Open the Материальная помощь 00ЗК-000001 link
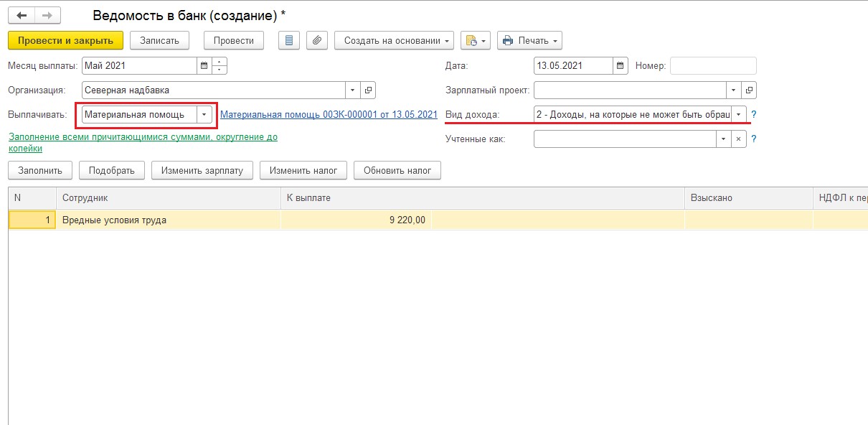The height and width of the screenshot is (425, 868). (329, 115)
